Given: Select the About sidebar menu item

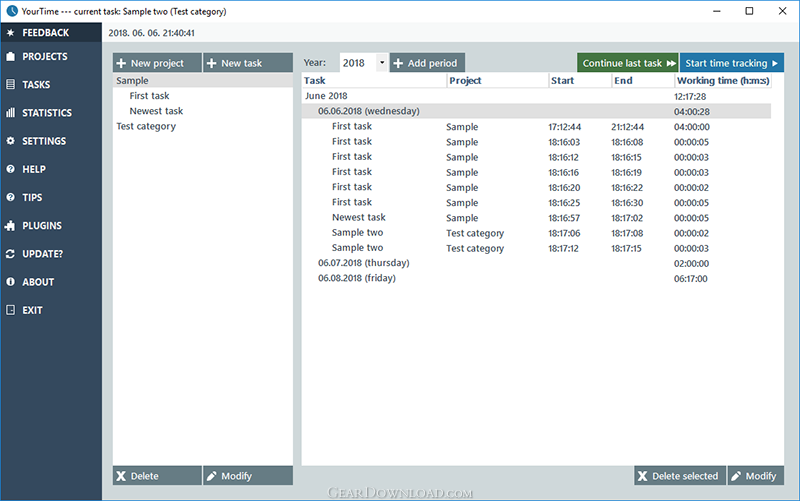Looking at the screenshot, I should tap(38, 282).
